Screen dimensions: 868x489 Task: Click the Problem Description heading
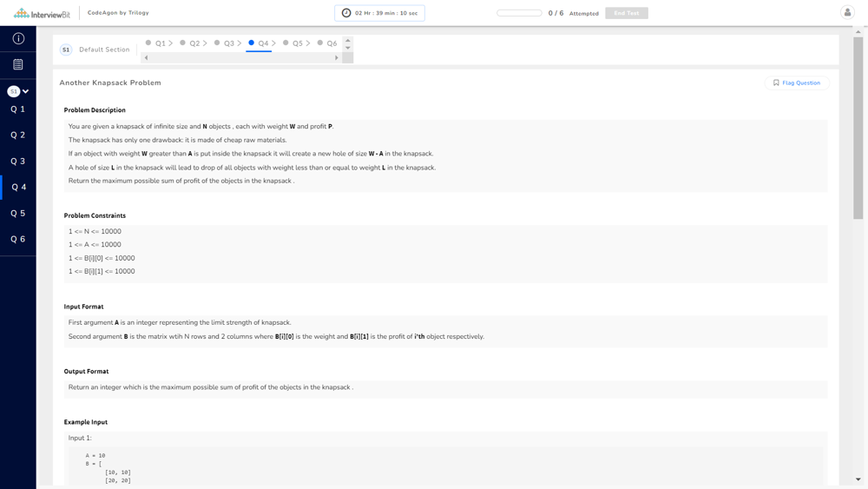point(95,109)
